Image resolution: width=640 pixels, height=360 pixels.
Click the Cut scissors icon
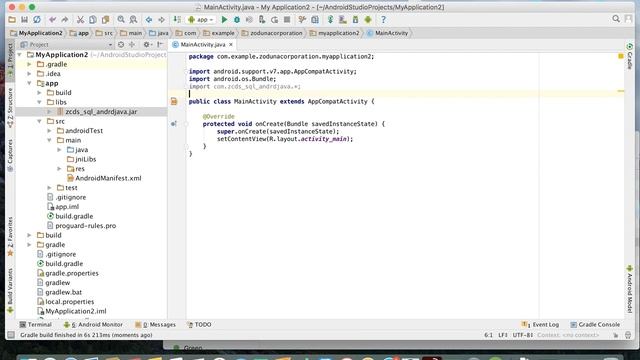(x=80, y=20)
